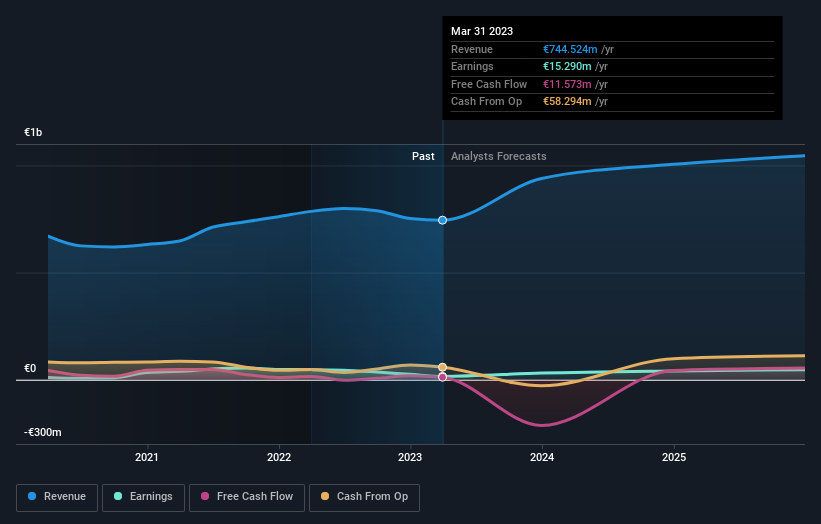This screenshot has height=524, width=821.
Task: Toggle the Cash From Op legend series
Action: pos(364,497)
